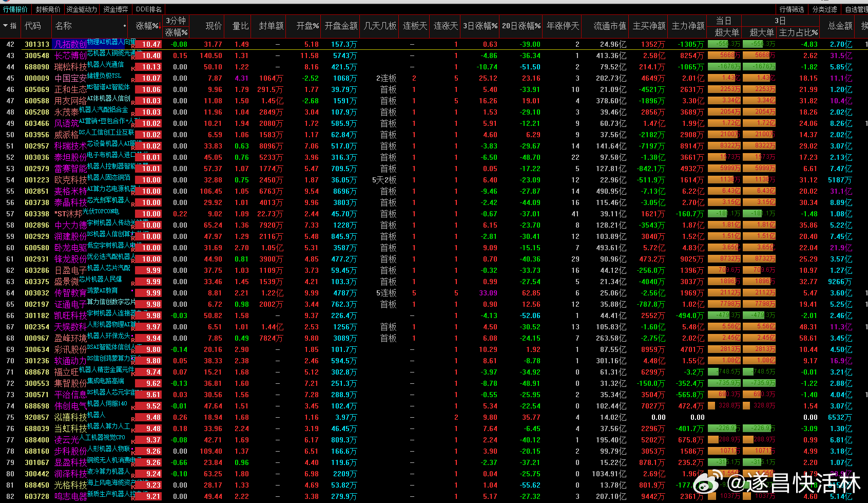
Task: Click stock name 步科股份
Action: click(70, 451)
